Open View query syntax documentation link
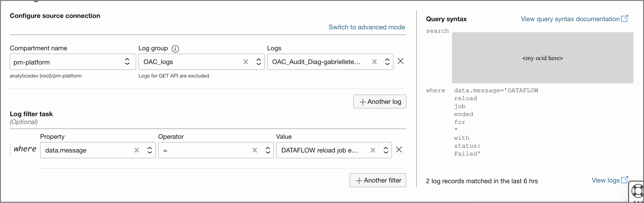Image resolution: width=644 pixels, height=203 pixels. click(x=575, y=19)
